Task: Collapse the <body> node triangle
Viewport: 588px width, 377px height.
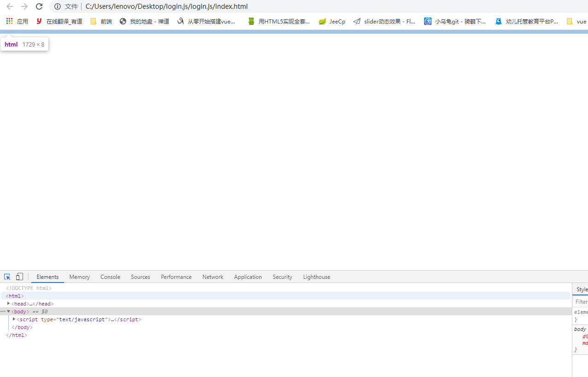Action: (8, 312)
